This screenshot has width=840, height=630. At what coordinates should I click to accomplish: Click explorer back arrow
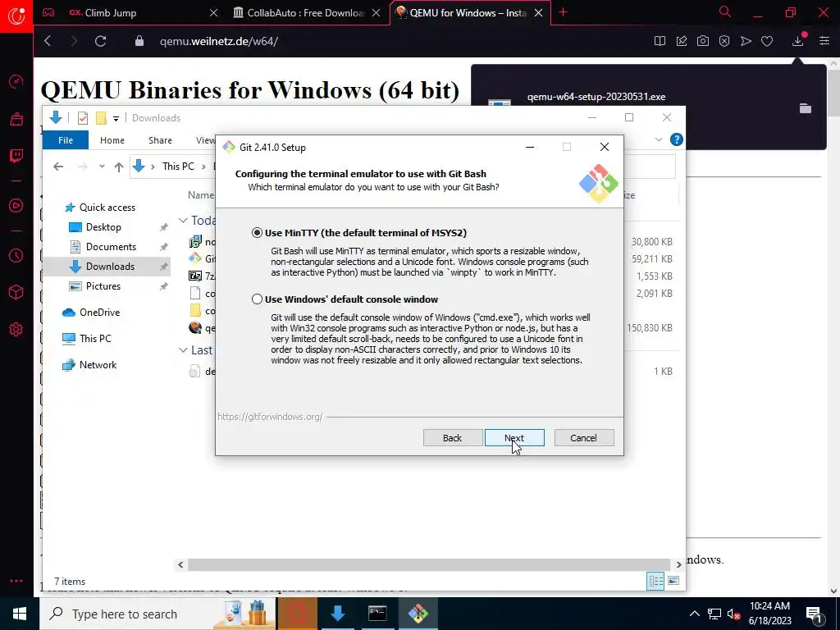tap(58, 167)
